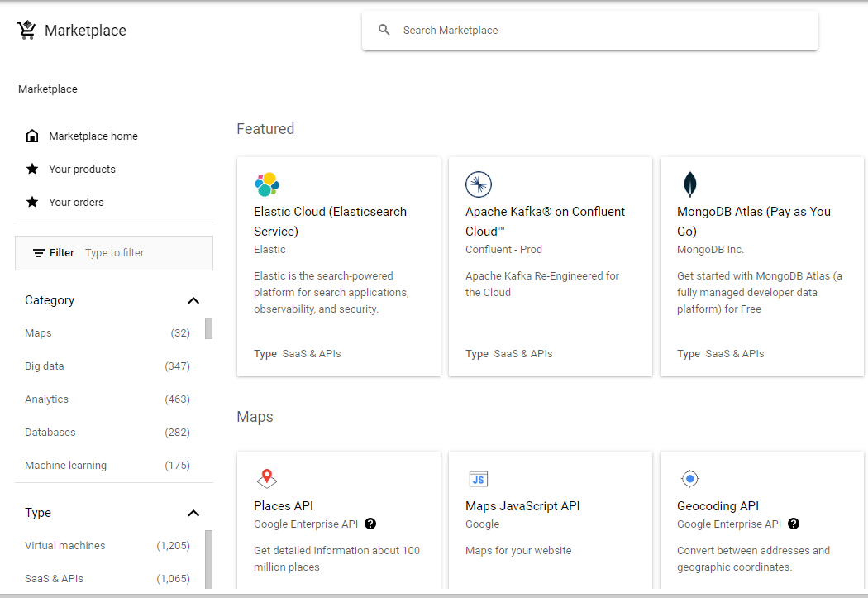The image size is (868, 598).
Task: Click the search magnifier icon
Action: [x=384, y=30]
